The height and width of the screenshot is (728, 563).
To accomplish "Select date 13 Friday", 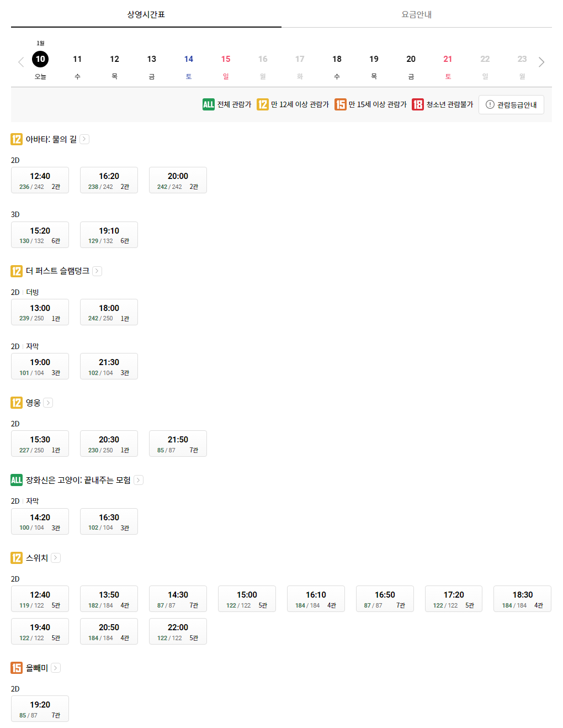I will click(151, 59).
